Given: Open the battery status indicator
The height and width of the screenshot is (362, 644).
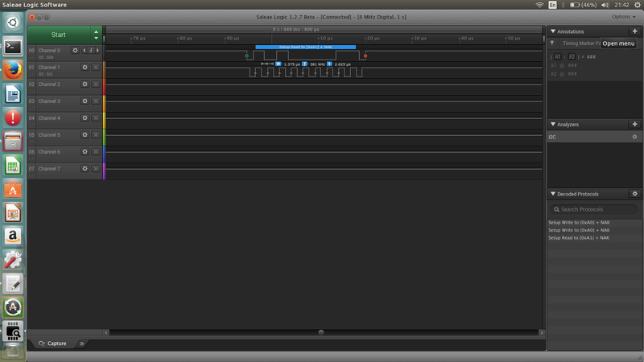Looking at the screenshot, I should click(583, 5).
